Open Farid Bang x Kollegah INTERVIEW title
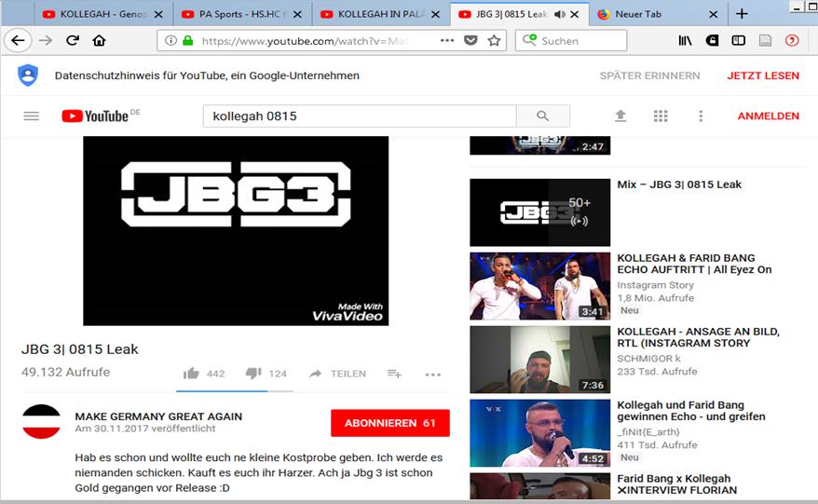The height and width of the screenshot is (504, 818). 677,484
